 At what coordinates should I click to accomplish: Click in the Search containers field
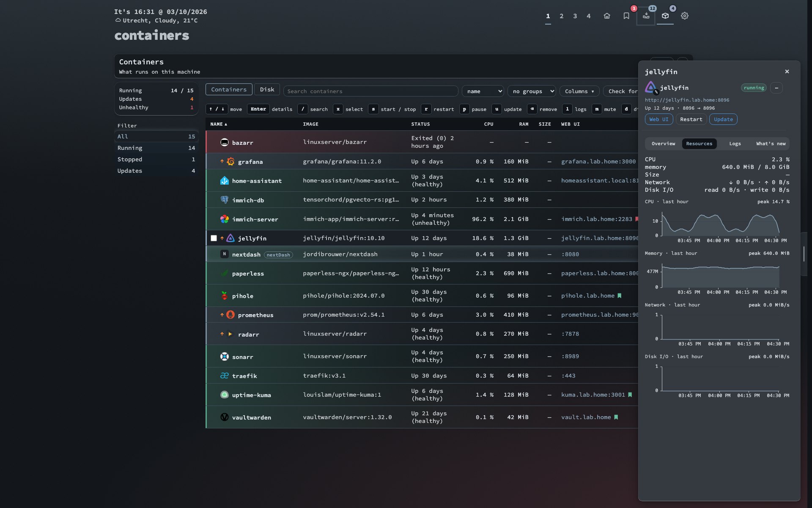[x=371, y=91]
